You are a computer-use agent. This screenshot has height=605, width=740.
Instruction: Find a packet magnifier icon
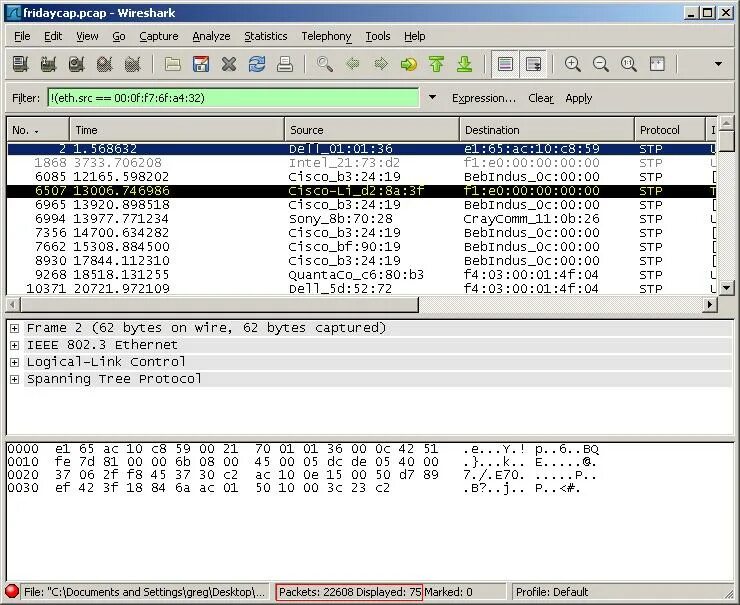(325, 64)
